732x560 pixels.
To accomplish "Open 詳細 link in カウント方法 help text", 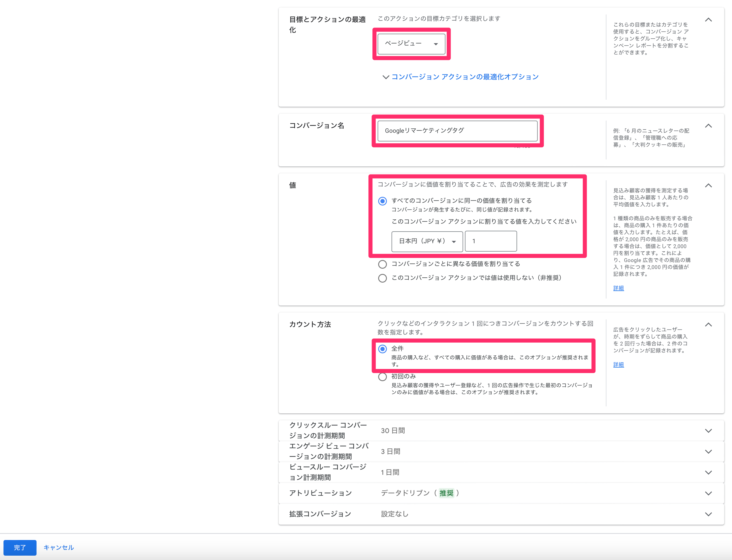I will tap(618, 365).
